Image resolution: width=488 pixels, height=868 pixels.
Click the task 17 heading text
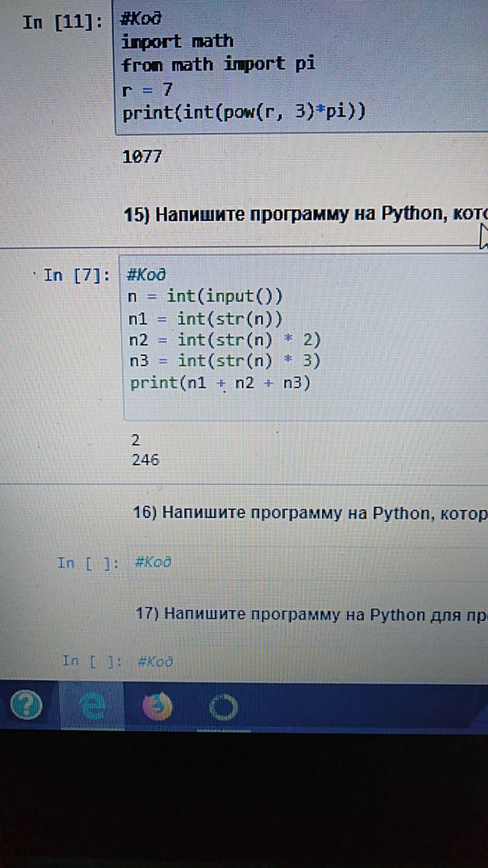[x=312, y=614]
